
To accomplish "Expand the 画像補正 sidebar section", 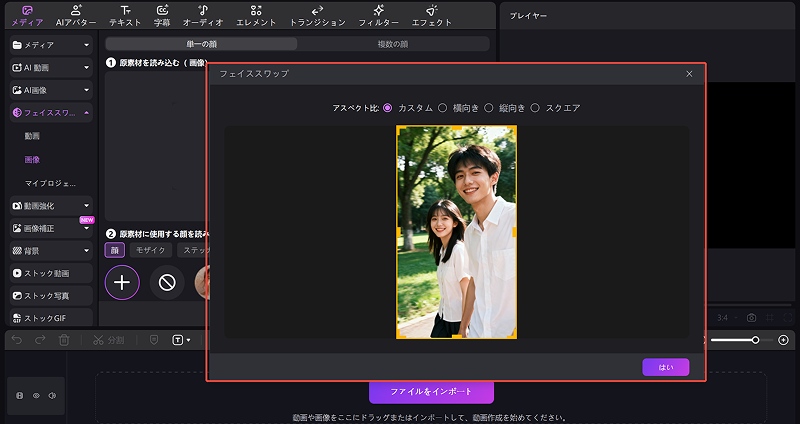I will (51, 228).
